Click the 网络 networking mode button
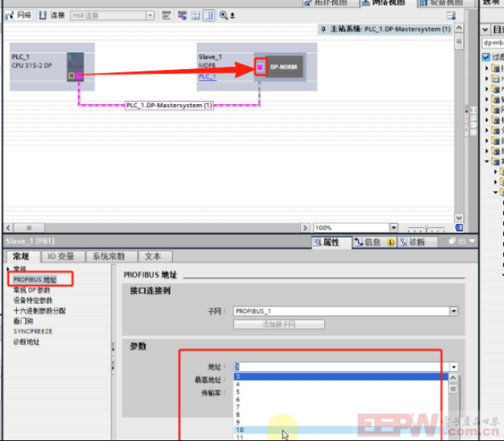The width and height of the screenshot is (504, 441). 19,15
